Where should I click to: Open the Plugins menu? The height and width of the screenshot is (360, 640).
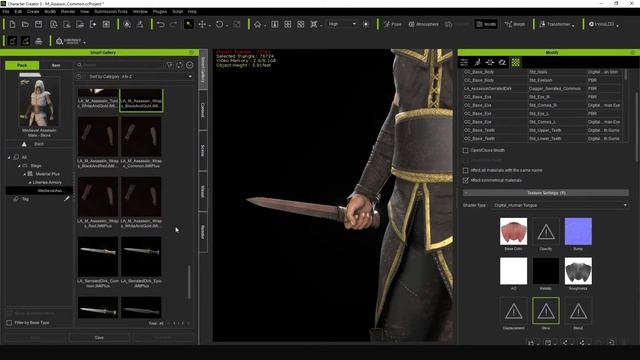point(160,12)
